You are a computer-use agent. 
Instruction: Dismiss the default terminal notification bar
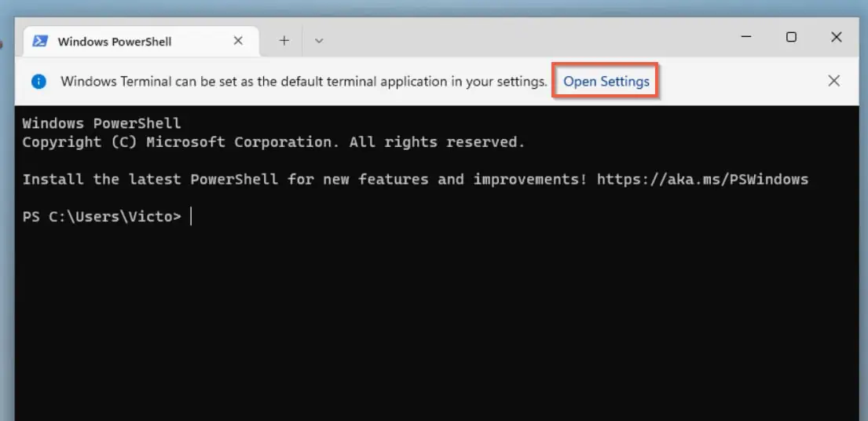[833, 82]
